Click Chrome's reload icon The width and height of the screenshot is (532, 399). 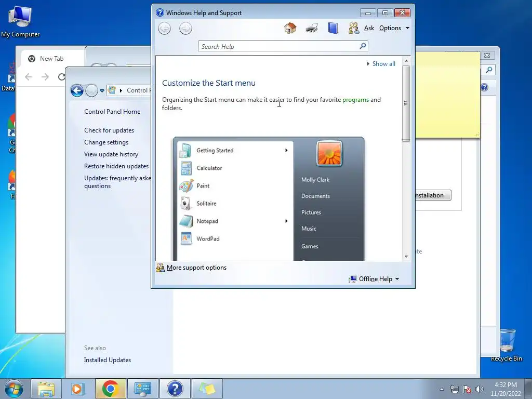[61, 77]
